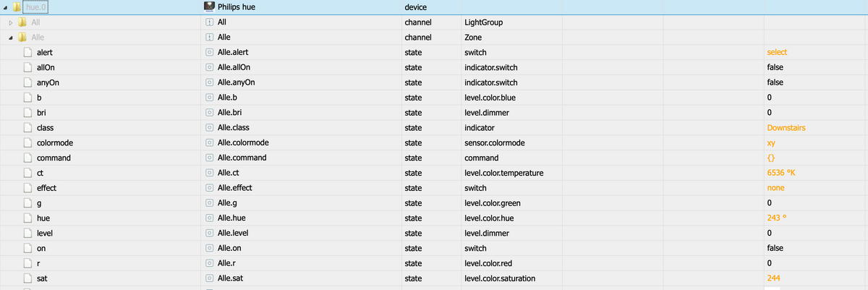The width and height of the screenshot is (868, 290).
Task: Click the Philips hue device icon
Action: pos(210,7)
